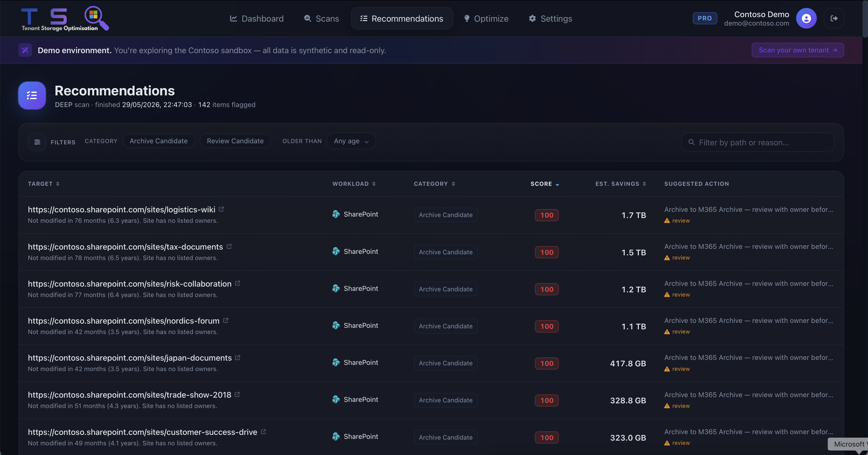Image resolution: width=868 pixels, height=455 pixels.
Task: Sort table by Workload column
Action: (x=354, y=184)
